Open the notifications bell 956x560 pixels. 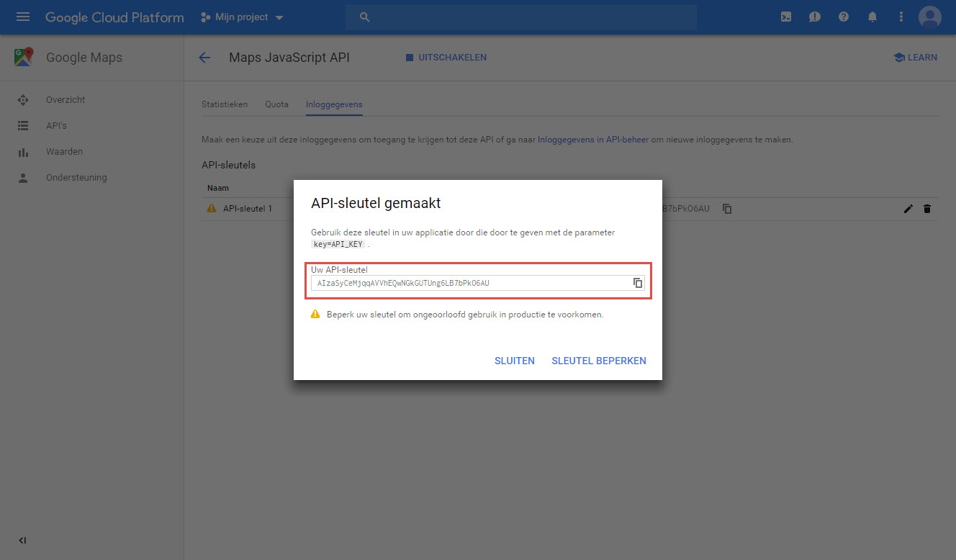coord(872,16)
